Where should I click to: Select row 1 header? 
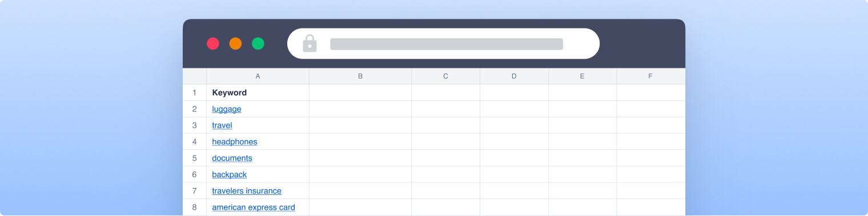pyautogui.click(x=194, y=92)
